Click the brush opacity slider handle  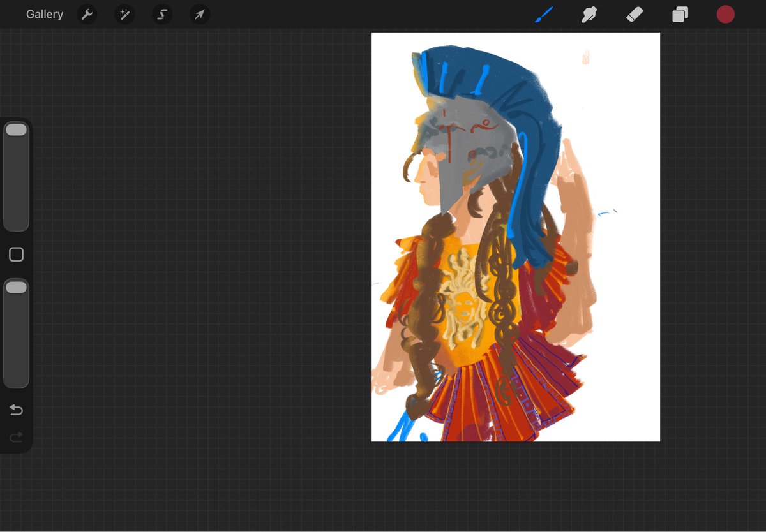16,287
